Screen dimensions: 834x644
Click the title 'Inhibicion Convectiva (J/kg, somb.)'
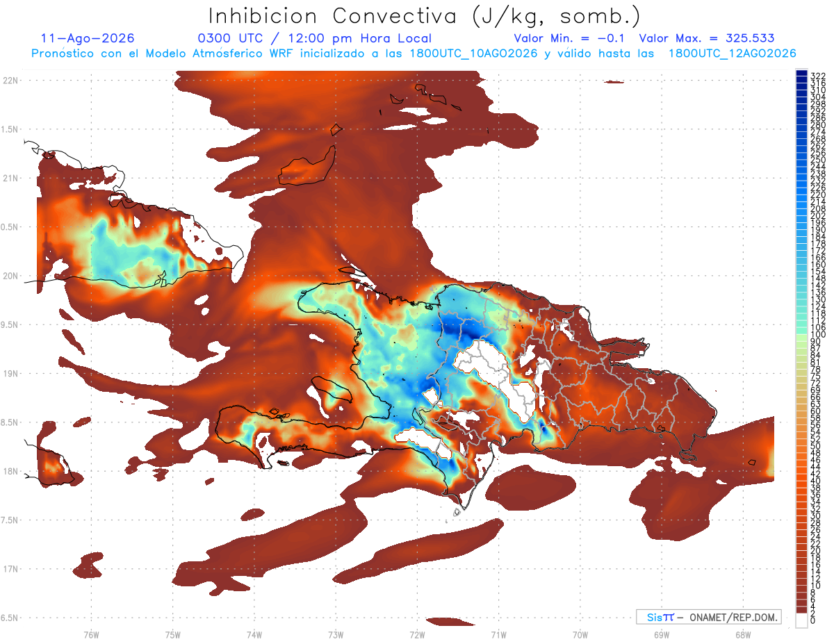point(425,16)
